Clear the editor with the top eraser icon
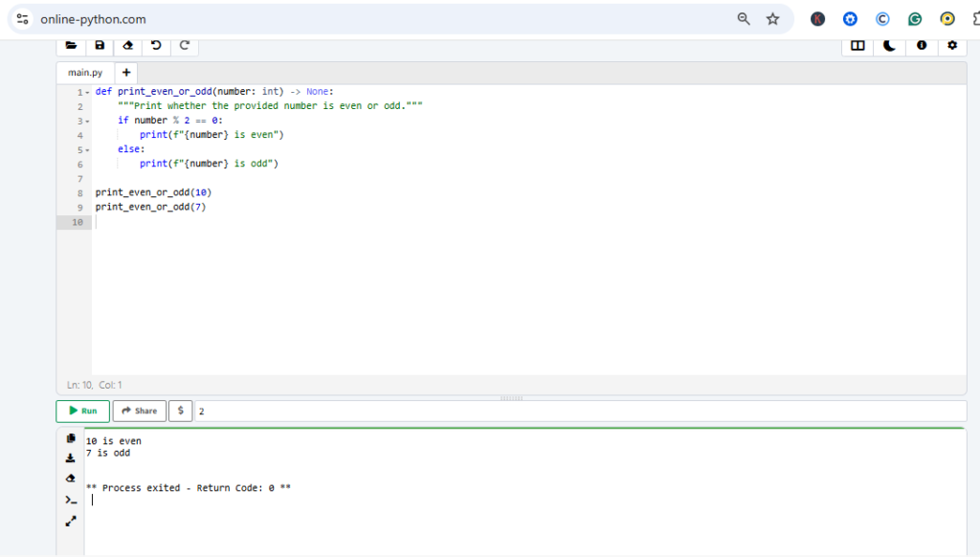 point(128,45)
